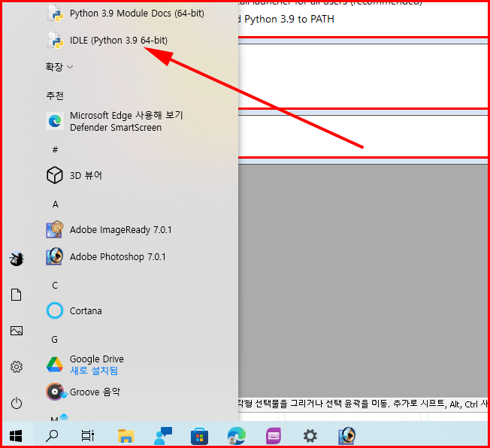Open Microsoft Store from taskbar

pos(199,436)
